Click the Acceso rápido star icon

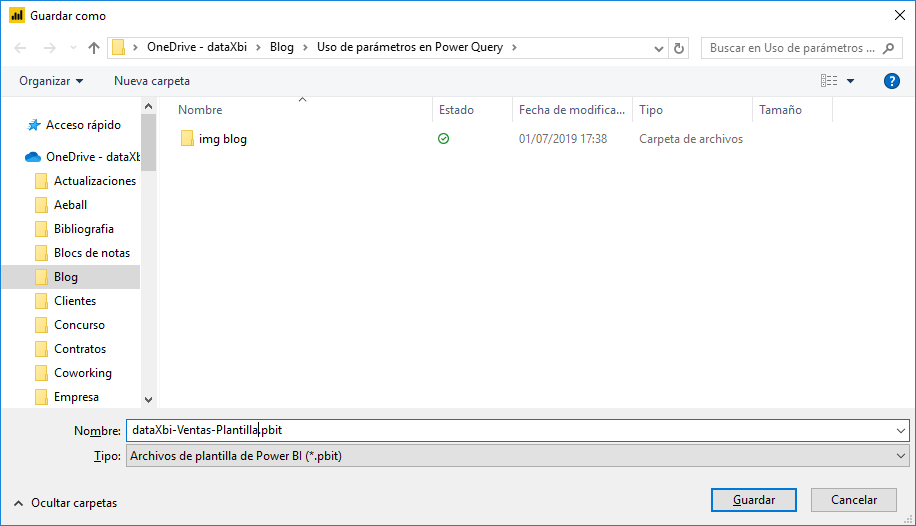[x=34, y=125]
